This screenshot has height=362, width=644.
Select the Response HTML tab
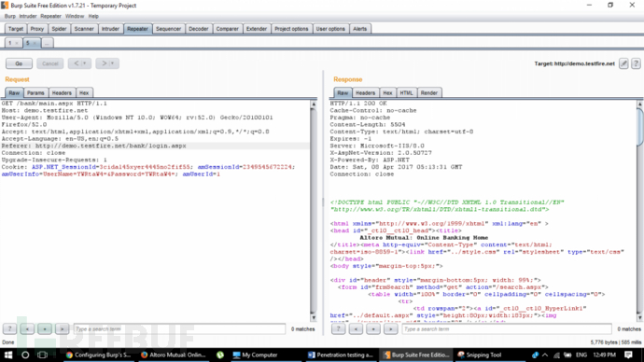click(x=406, y=93)
